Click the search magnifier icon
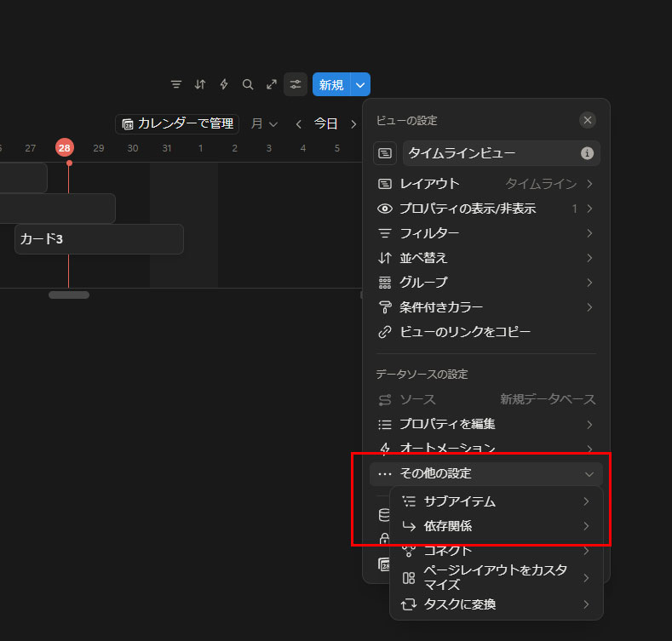 click(248, 84)
